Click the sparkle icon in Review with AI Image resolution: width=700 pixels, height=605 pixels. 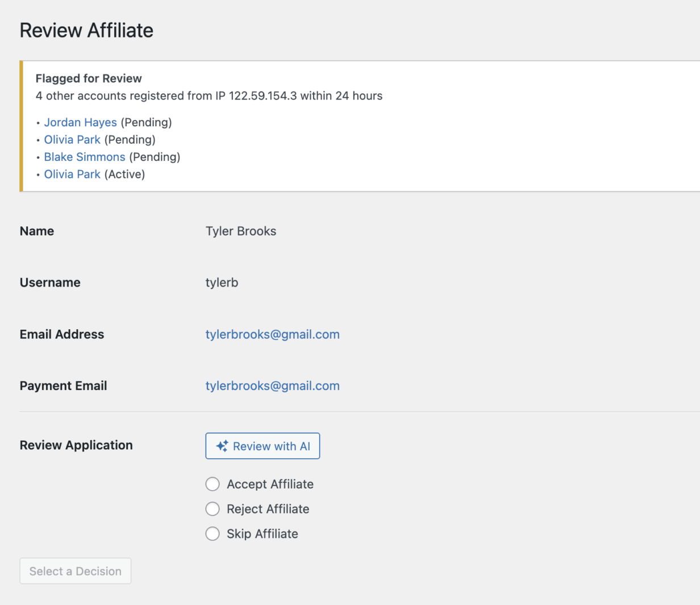tap(222, 446)
